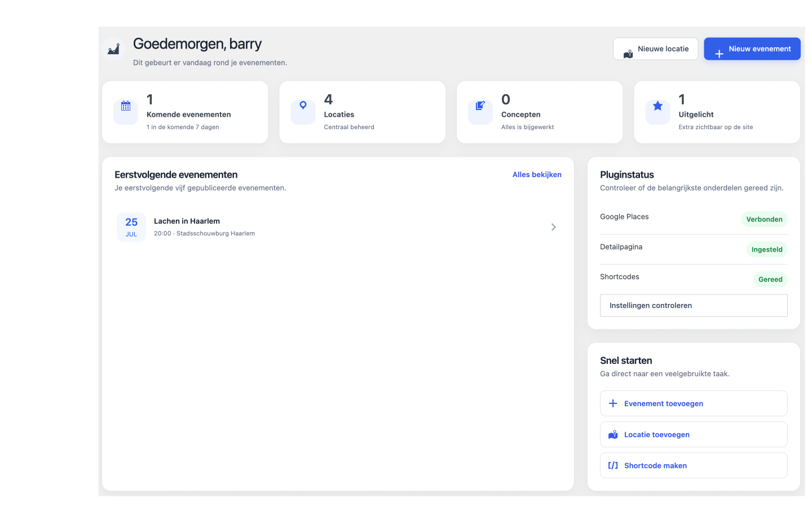The image size is (812, 528).
Task: Click the 25 JUL date badge
Action: pos(131,227)
